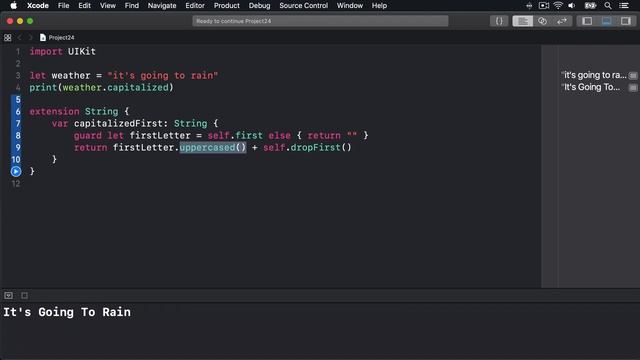Show the Assistant editor
Screen dimensions: 640x360
pos(542,21)
